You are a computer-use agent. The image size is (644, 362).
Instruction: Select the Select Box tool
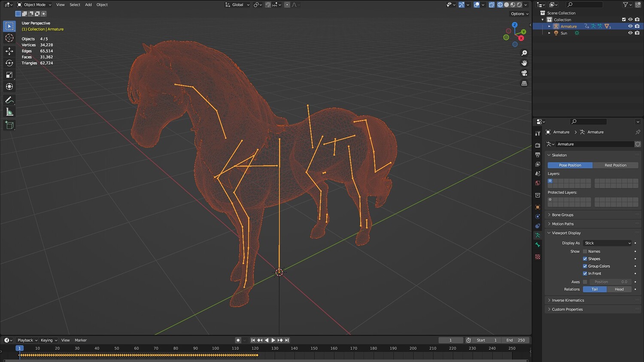pyautogui.click(x=9, y=26)
